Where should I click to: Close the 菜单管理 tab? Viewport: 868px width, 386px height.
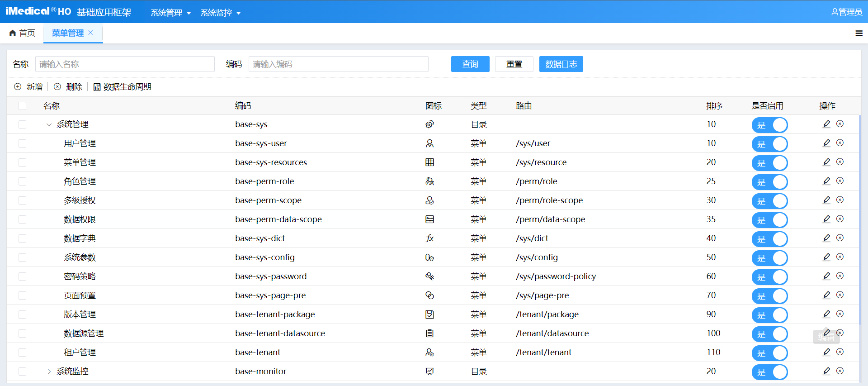pos(91,33)
